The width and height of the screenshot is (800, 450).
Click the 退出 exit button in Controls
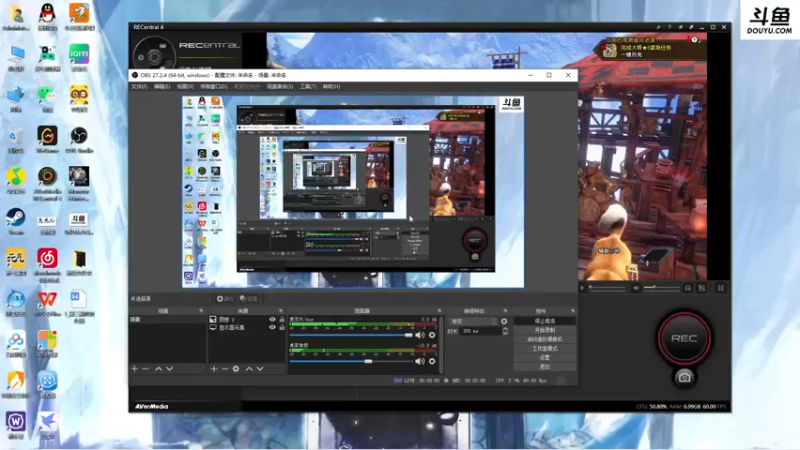pos(544,367)
